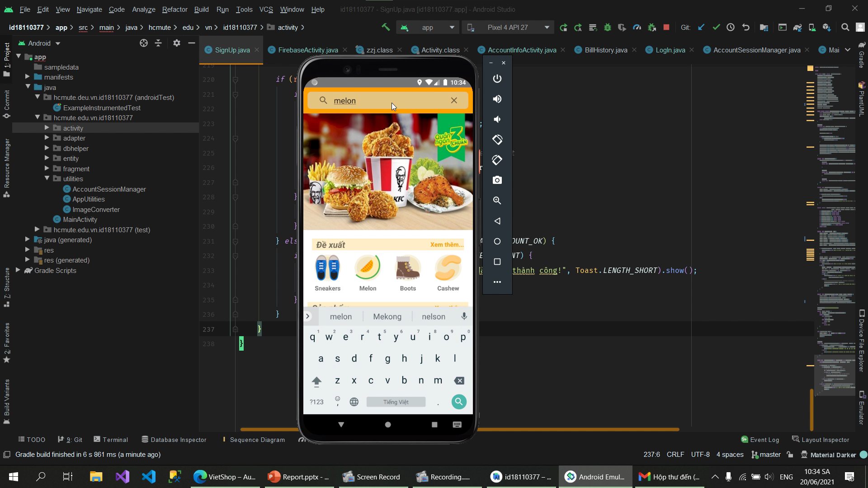This screenshot has width=868, height=488.
Task: Take an emulator screenshot with the camera icon
Action: (x=497, y=180)
